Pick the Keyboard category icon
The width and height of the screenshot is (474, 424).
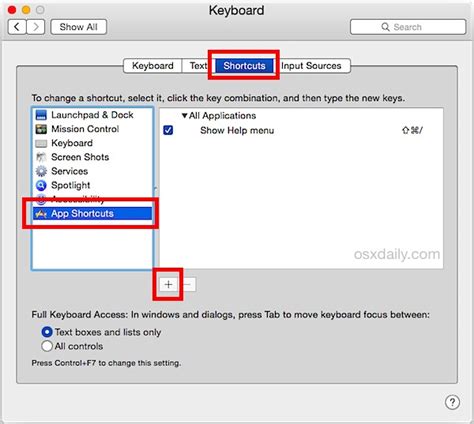(41, 143)
